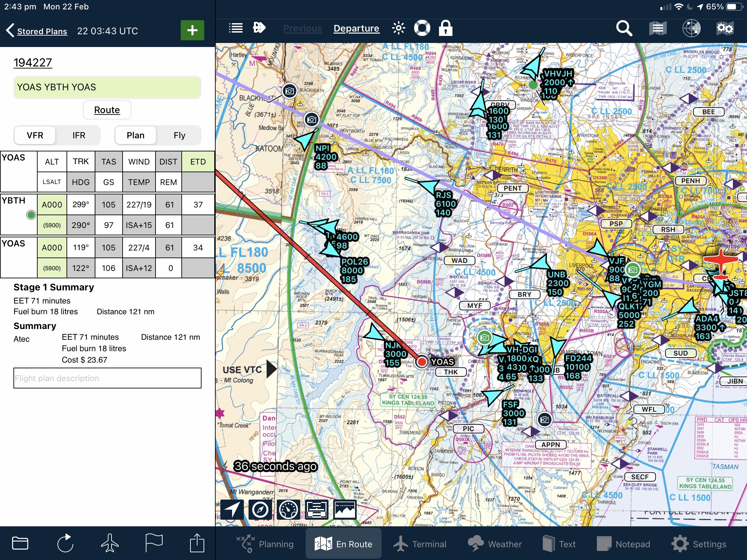This screenshot has height=560, width=747.
Task: Open map settings gears icon
Action: [725, 28]
